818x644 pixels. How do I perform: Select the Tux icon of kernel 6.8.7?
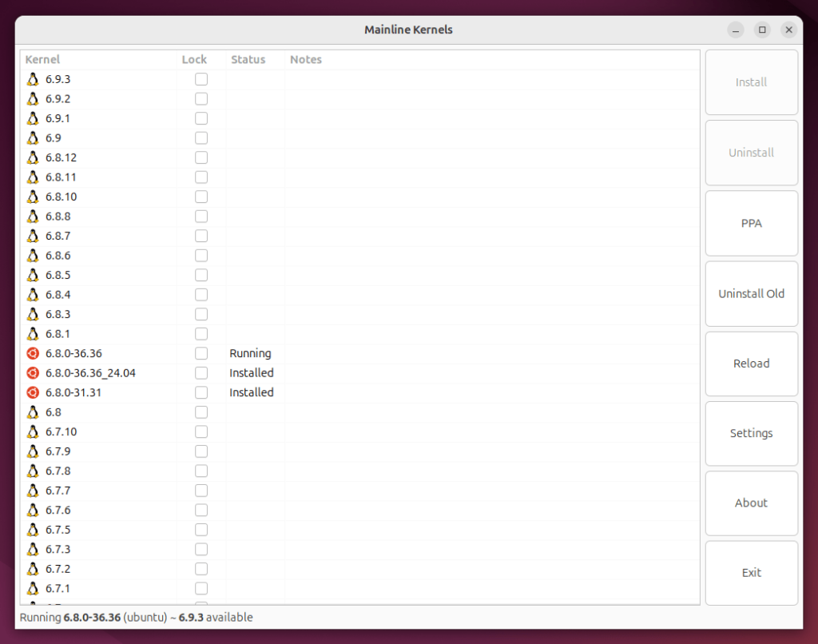pos(33,236)
